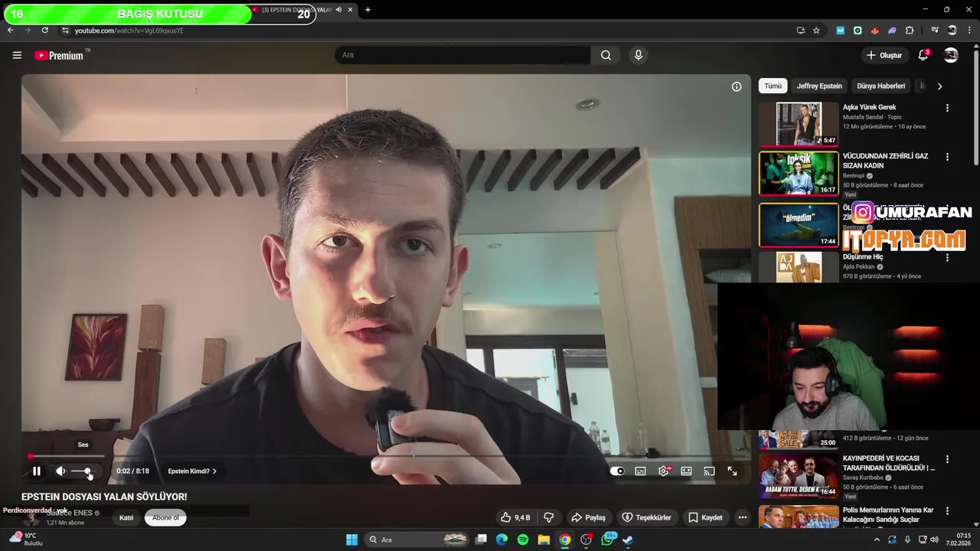Open Chrome media controls icon
The width and height of the screenshot is (980, 551).
935,31
